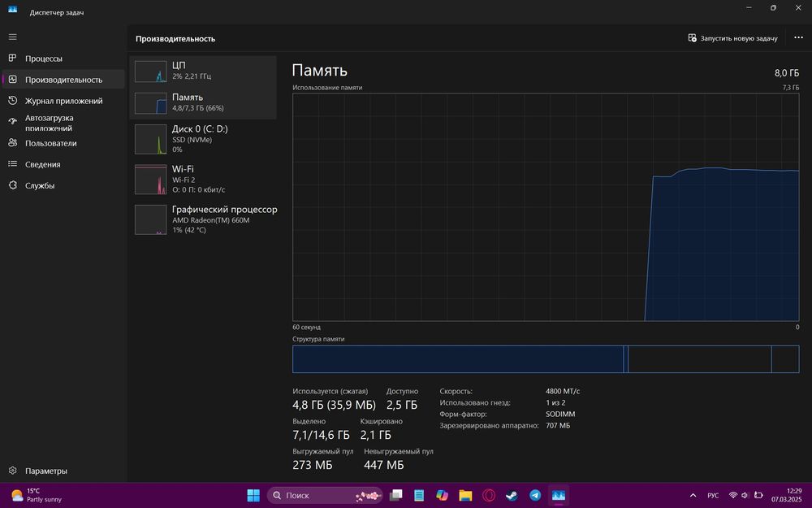Open Notepad from the taskbar

(419, 495)
